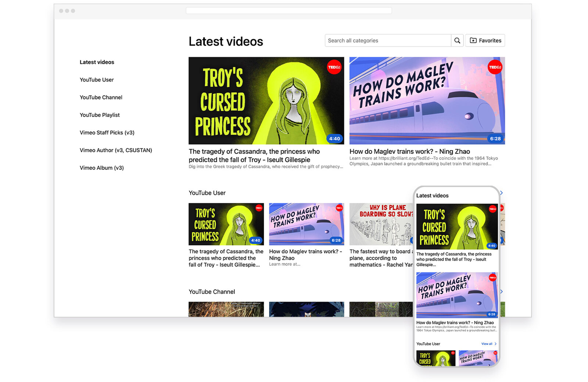Click 'Dig into the Greek tragedy' description text
This screenshot has height=382, width=588.
click(266, 167)
